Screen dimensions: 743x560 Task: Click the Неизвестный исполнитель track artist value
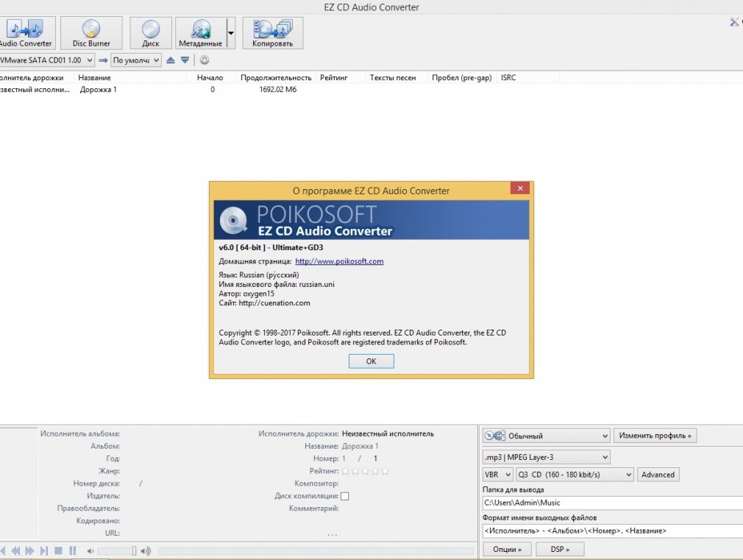point(388,434)
